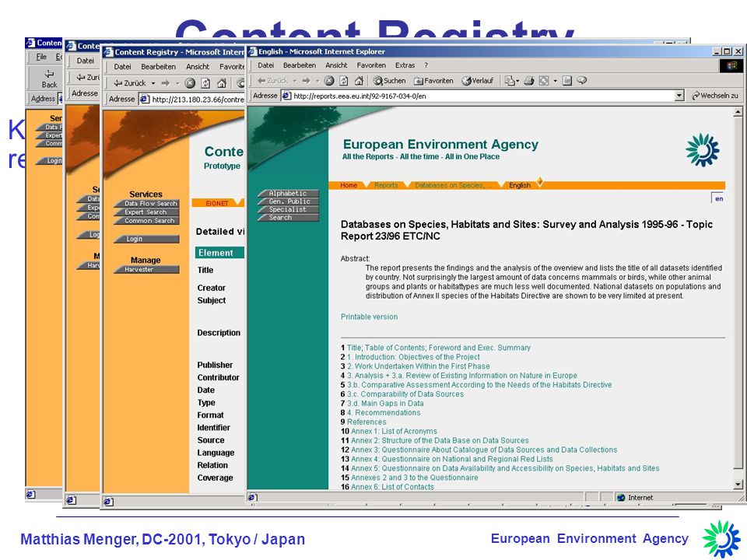747x560 pixels.
Task: Open the Bearbeiten menu in Content Registry window
Action: pyautogui.click(x=158, y=67)
